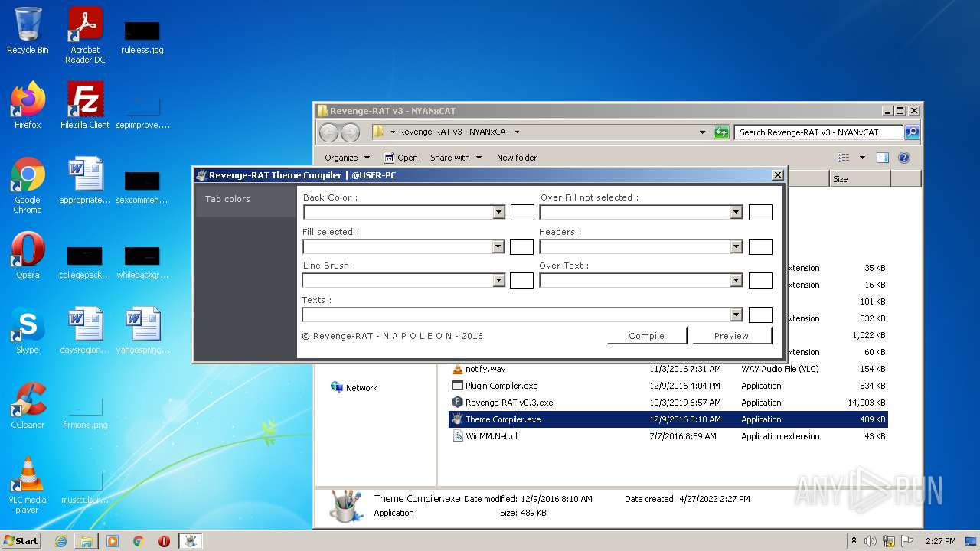Select WinMM.Net.dll in the file list
Viewport: 980px width, 551px height.
(670, 436)
